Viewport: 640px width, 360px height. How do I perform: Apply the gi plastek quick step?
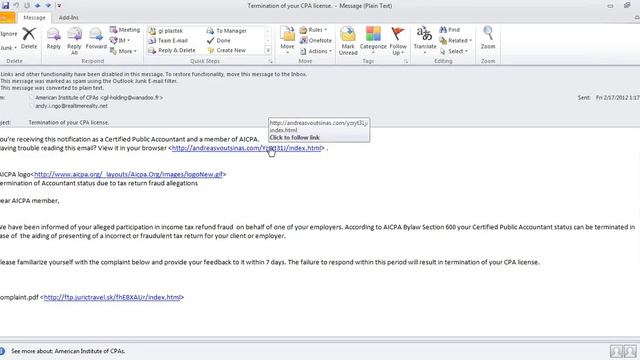(x=165, y=31)
